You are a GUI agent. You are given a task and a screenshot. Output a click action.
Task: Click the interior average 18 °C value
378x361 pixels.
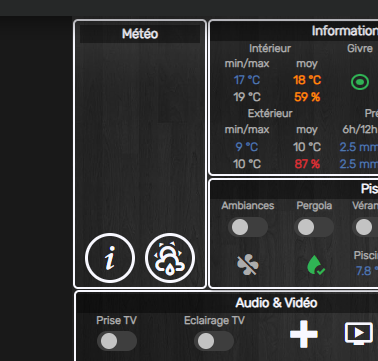click(307, 80)
